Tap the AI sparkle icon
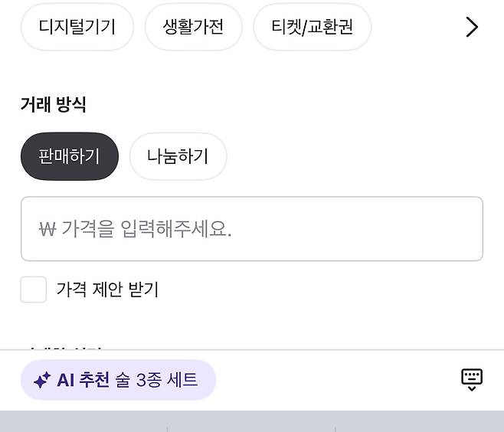 click(42, 380)
